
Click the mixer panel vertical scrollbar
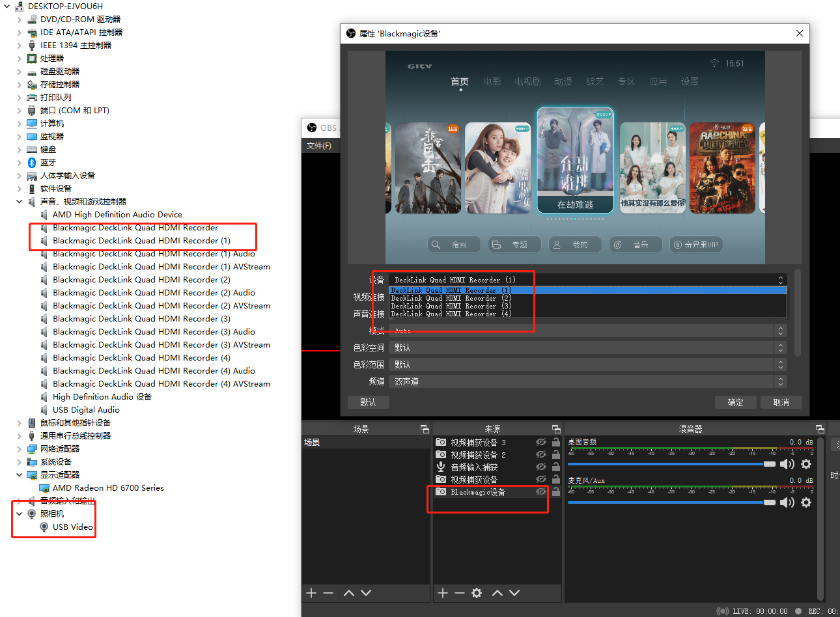pos(820,517)
